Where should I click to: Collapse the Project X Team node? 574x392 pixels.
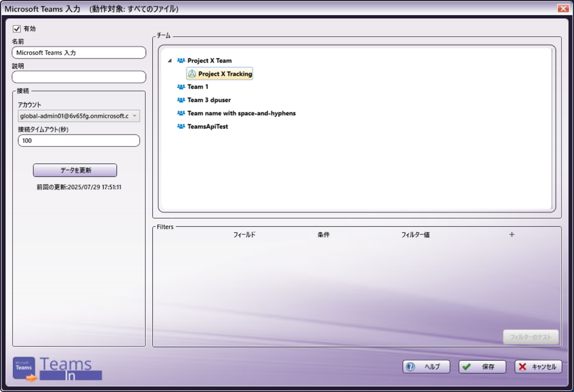(170, 60)
